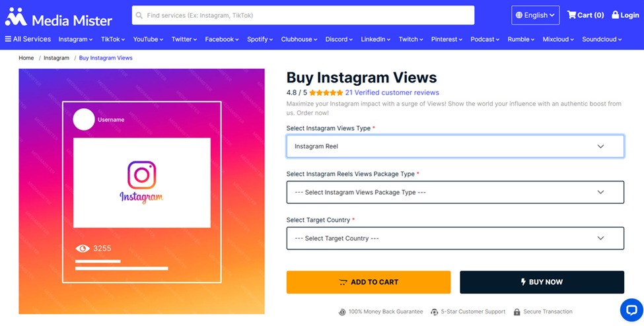Open Instagram Views Package Type dropdown
Viewport: 644px width, 326px height.
click(455, 192)
